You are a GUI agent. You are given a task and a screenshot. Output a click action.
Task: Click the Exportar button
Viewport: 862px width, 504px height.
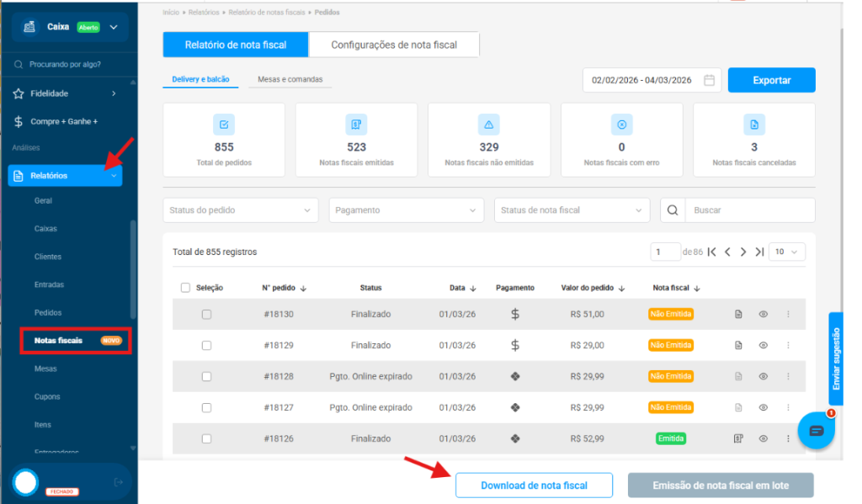pos(771,80)
